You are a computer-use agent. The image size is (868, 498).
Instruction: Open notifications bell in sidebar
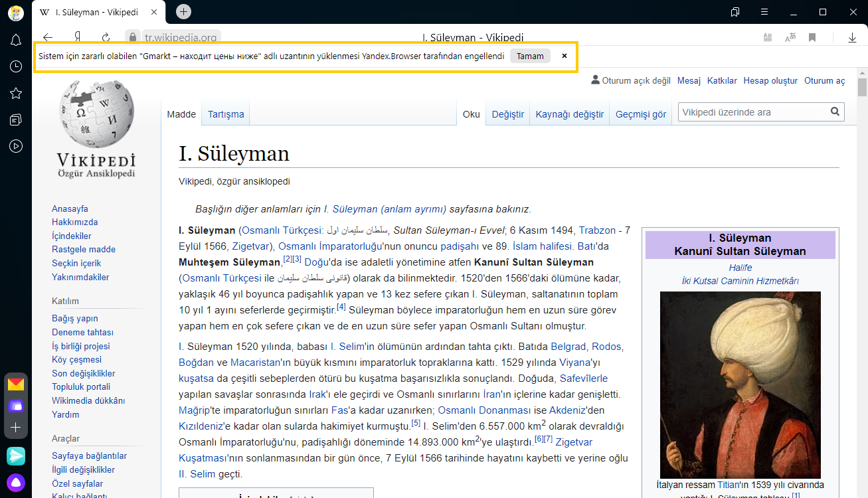[x=16, y=41]
